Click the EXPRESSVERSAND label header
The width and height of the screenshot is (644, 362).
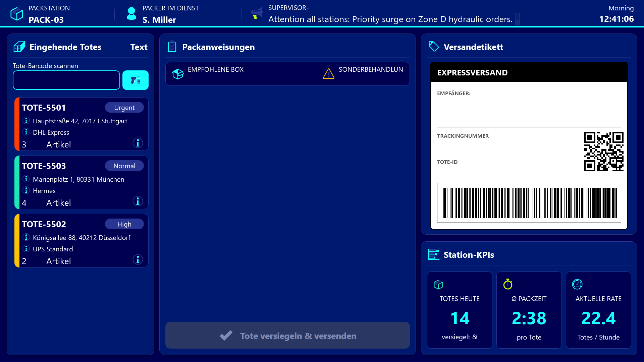click(529, 72)
